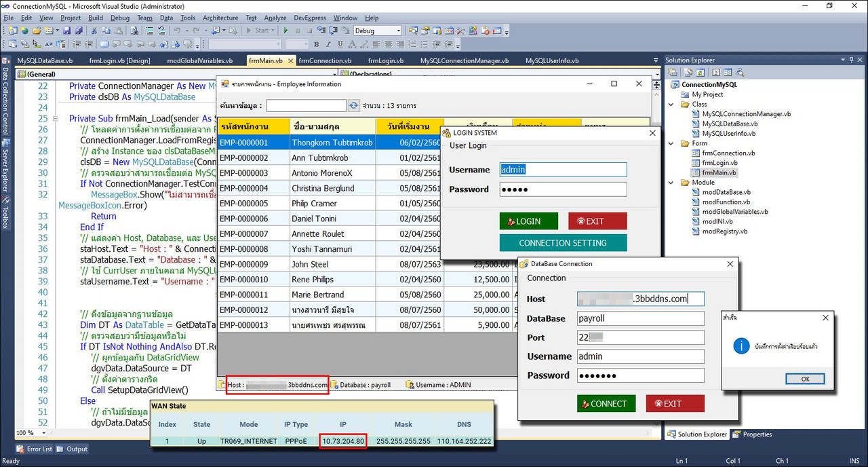
Task: Click the Save All toolbar icon
Action: pos(79,31)
